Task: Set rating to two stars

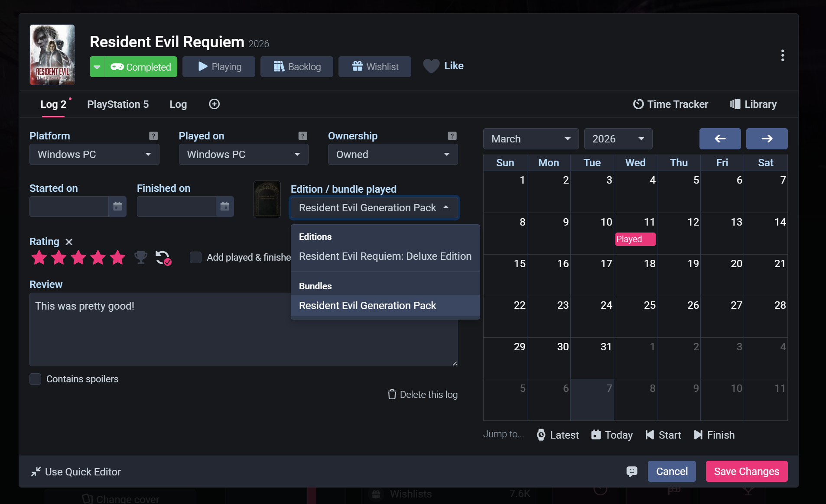Action: (x=59, y=257)
